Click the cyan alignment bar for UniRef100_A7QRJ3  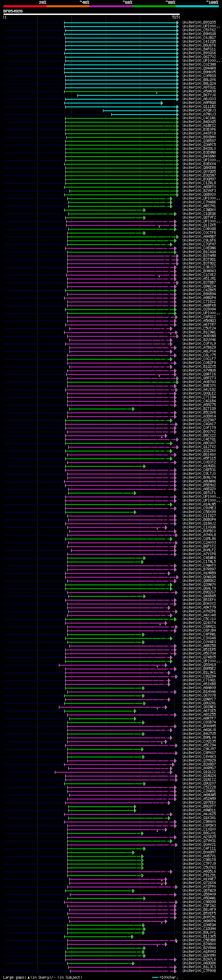(x=141, y=111)
